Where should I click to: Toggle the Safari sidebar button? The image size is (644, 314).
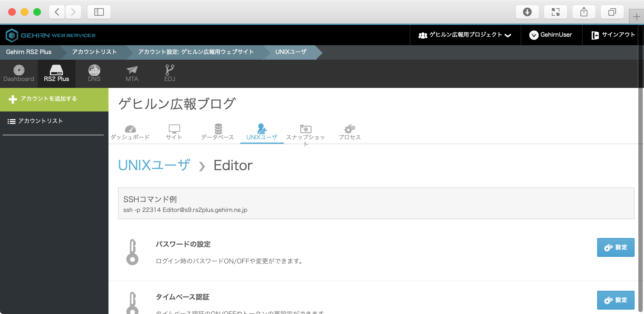(99, 12)
